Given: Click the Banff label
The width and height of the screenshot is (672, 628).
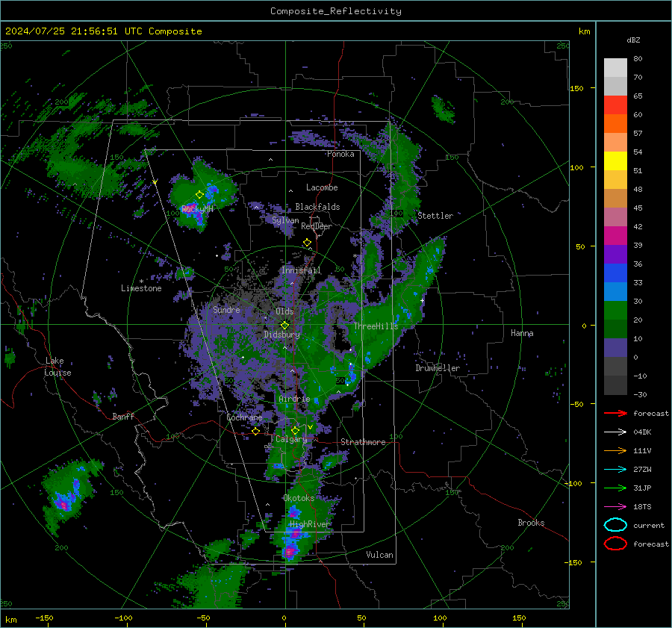Looking at the screenshot, I should pos(123,417).
